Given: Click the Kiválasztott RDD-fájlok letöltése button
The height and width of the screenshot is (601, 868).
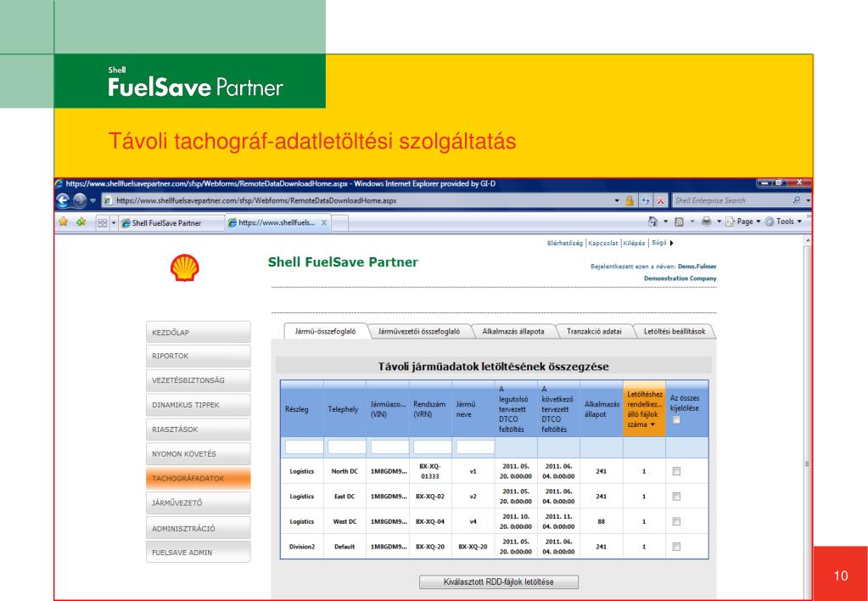Looking at the screenshot, I should (x=499, y=581).
